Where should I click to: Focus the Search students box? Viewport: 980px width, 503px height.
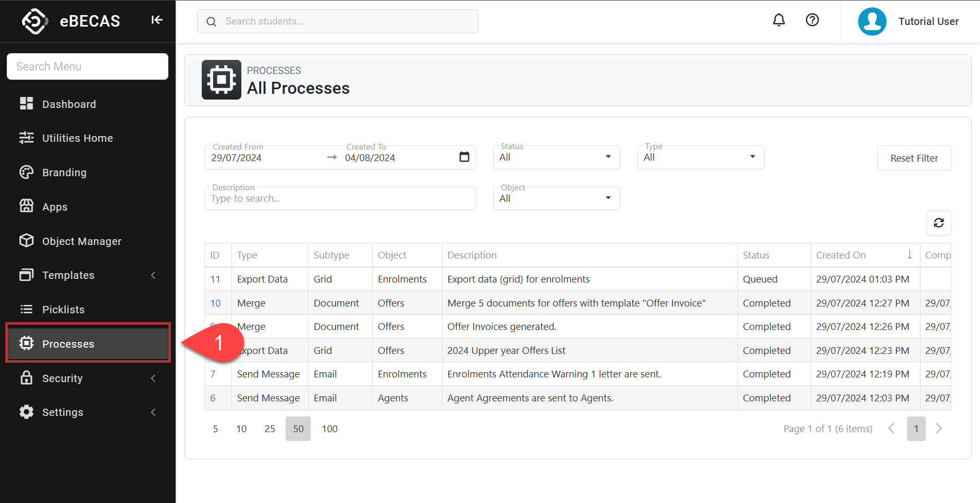(x=344, y=21)
